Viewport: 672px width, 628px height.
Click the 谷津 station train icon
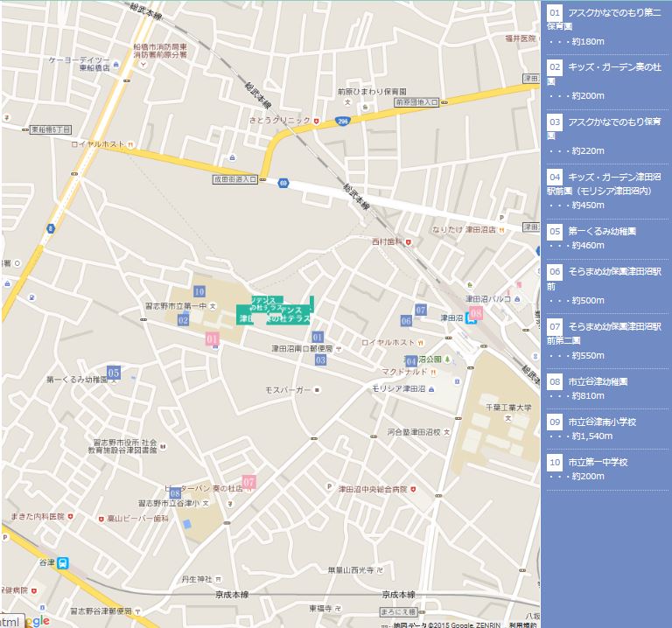point(63,563)
